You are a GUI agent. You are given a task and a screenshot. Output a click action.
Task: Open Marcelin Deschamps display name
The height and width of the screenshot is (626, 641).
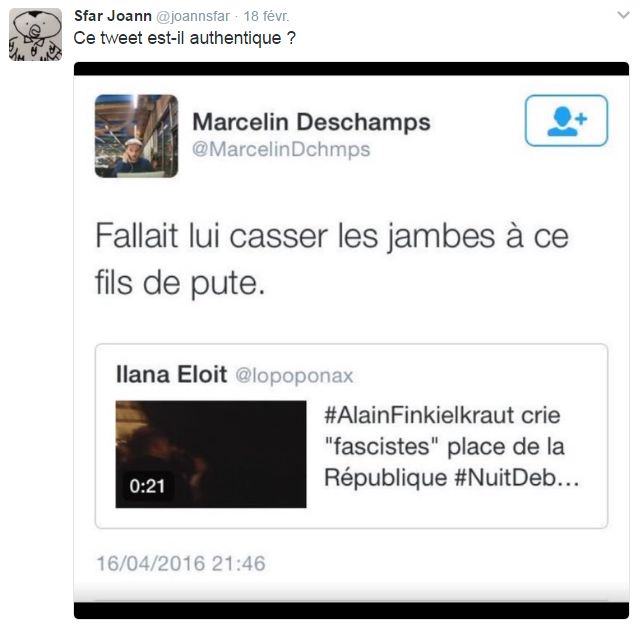[311, 122]
